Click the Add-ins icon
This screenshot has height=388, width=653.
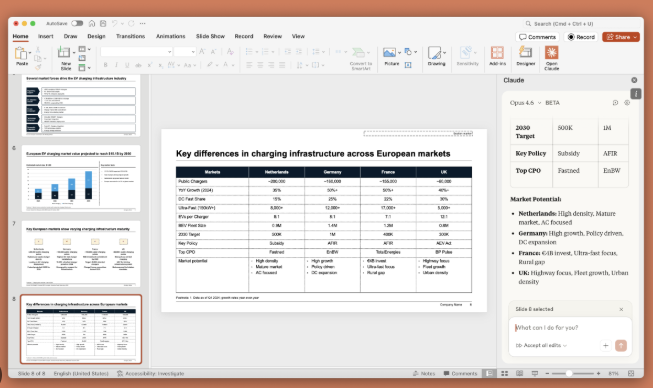497,56
